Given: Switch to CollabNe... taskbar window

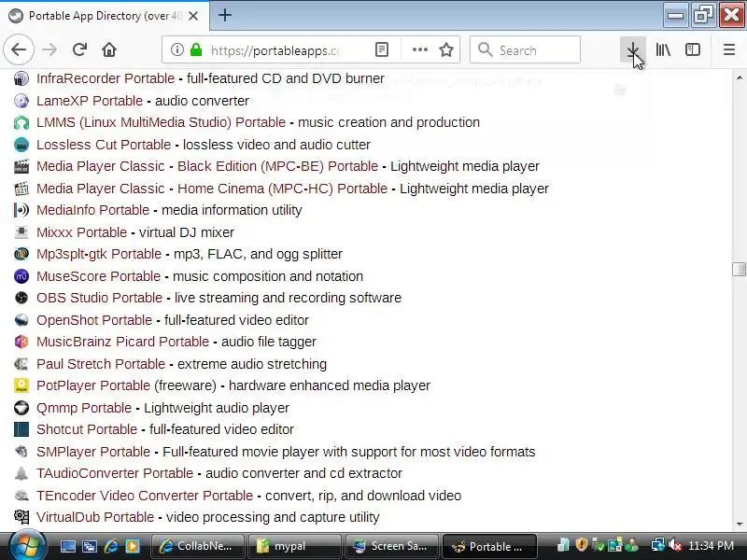Looking at the screenshot, I should 197,546.
